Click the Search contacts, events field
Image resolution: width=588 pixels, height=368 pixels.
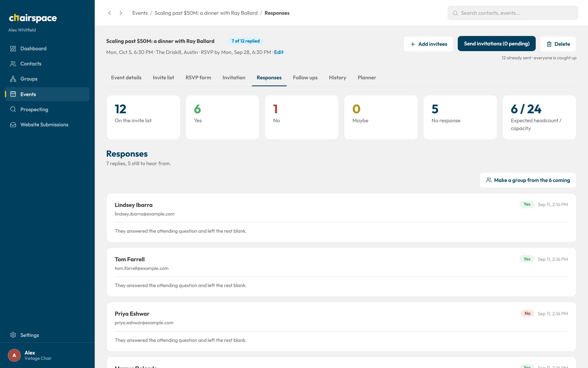click(513, 13)
